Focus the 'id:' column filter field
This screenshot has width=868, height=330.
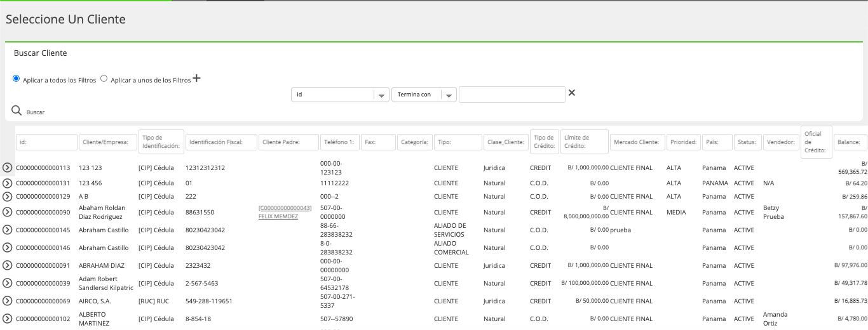tap(46, 142)
